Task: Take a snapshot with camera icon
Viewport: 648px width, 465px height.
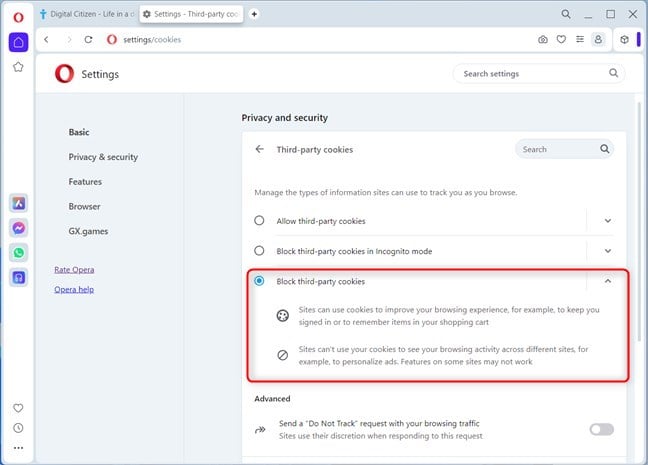Action: tap(543, 40)
